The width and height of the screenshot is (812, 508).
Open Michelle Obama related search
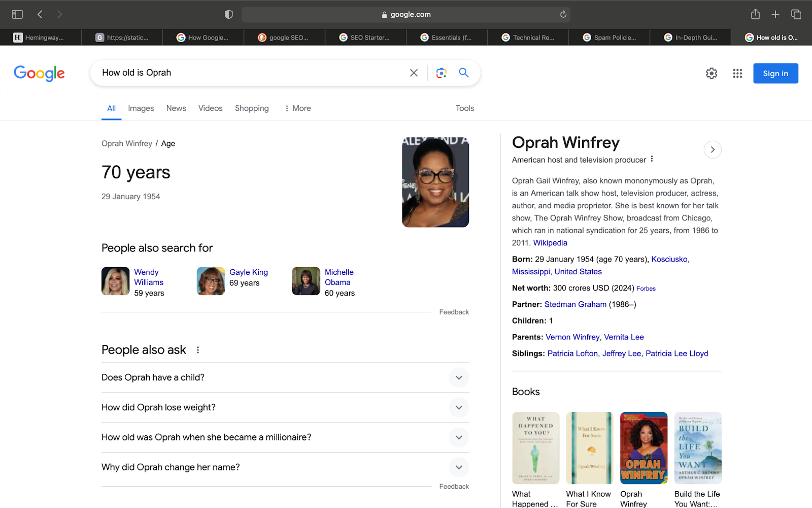[339, 277]
